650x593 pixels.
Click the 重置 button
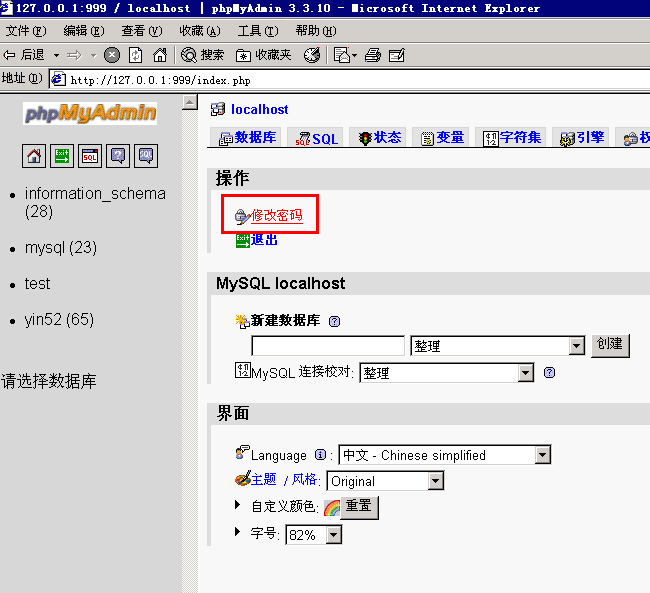coord(359,507)
